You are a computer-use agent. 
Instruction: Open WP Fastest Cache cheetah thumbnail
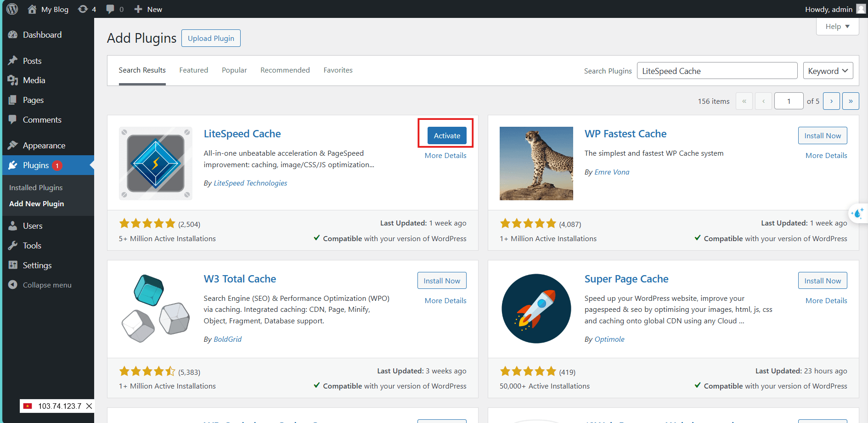[x=536, y=164]
